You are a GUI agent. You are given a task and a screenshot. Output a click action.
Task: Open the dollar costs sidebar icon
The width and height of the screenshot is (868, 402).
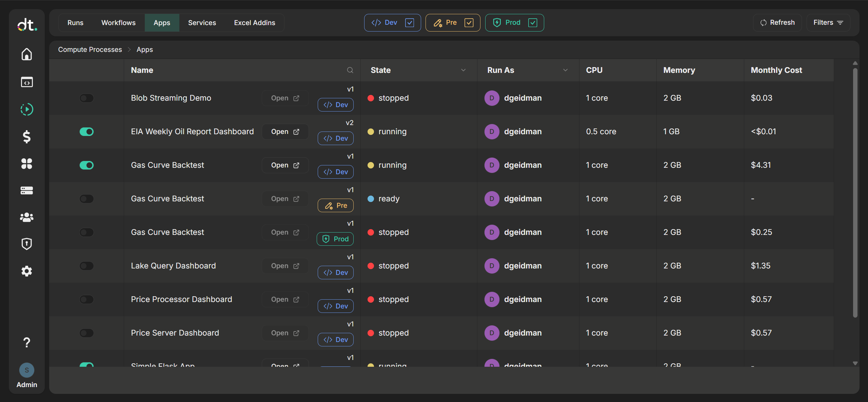point(27,137)
